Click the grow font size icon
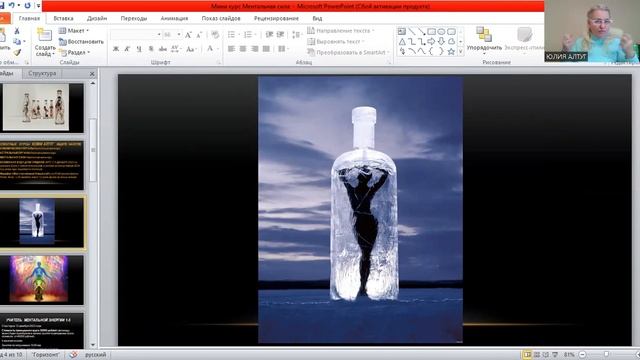The height and width of the screenshot is (360, 640). pos(188,35)
